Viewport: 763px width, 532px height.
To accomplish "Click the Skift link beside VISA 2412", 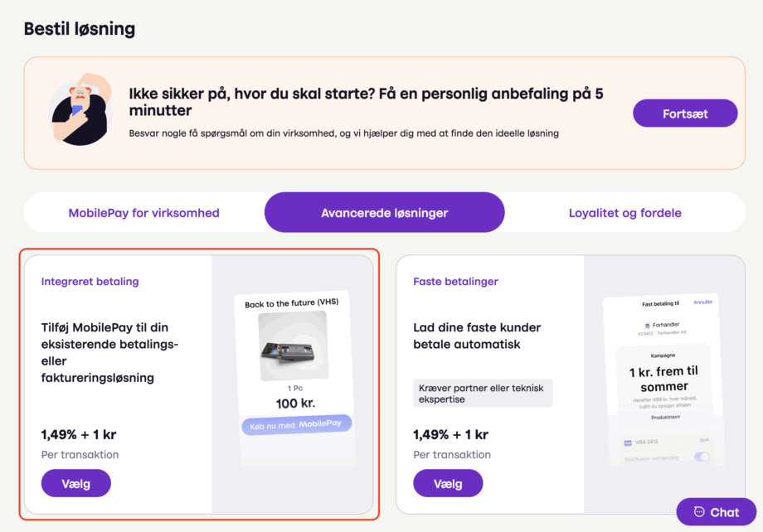I will pyautogui.click(x=704, y=441).
